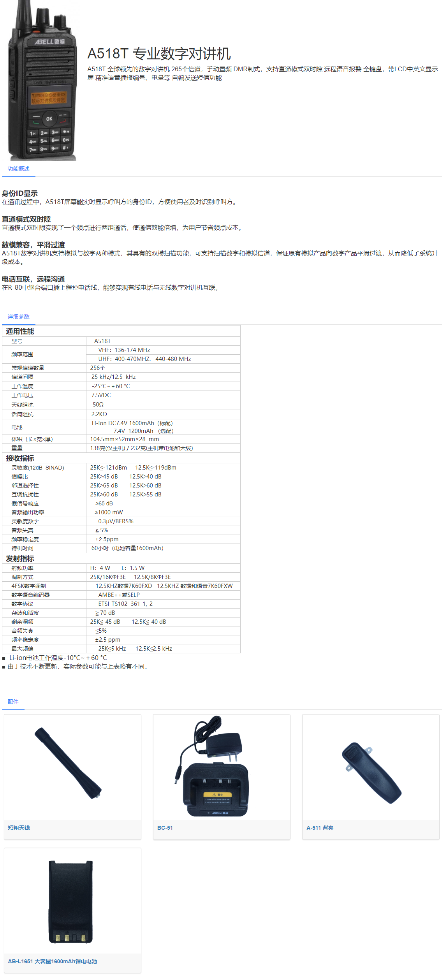
Task: Click the 身份ID显示 feature heading
Action: [20, 194]
